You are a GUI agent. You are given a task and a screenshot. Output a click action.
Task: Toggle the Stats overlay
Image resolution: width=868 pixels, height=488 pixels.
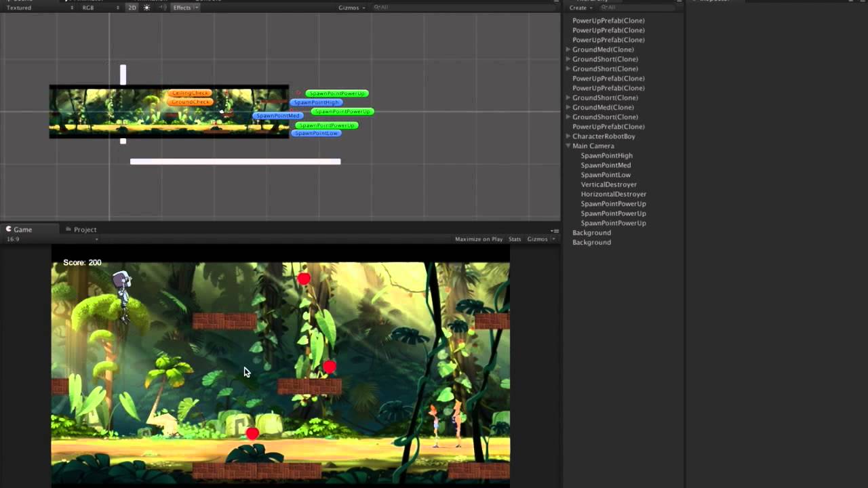(x=515, y=239)
